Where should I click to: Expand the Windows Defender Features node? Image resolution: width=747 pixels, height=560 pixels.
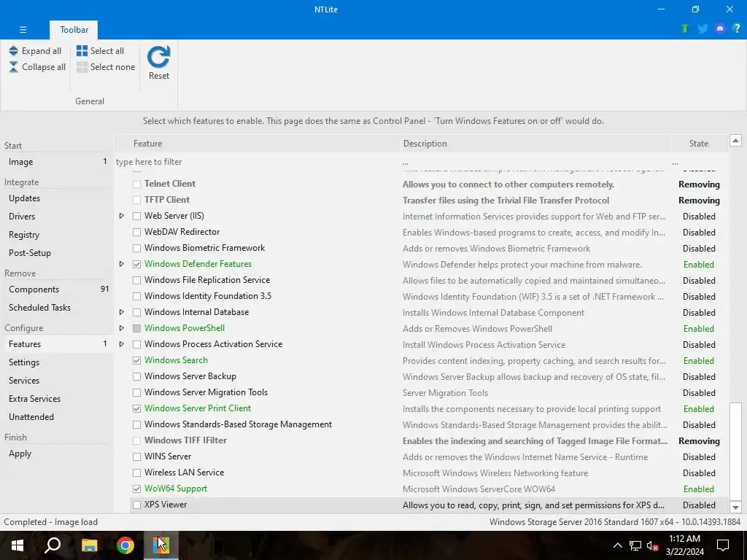pos(122,264)
